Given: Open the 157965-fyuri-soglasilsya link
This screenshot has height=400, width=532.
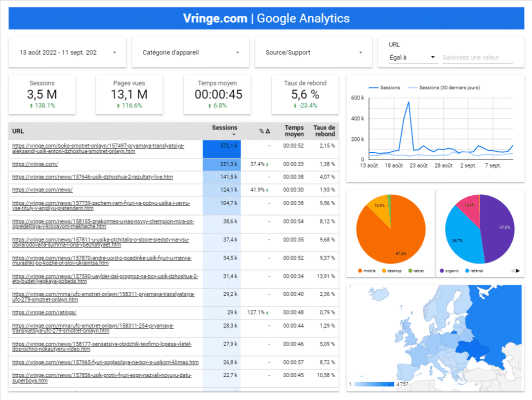Looking at the screenshot, I should point(105,362).
